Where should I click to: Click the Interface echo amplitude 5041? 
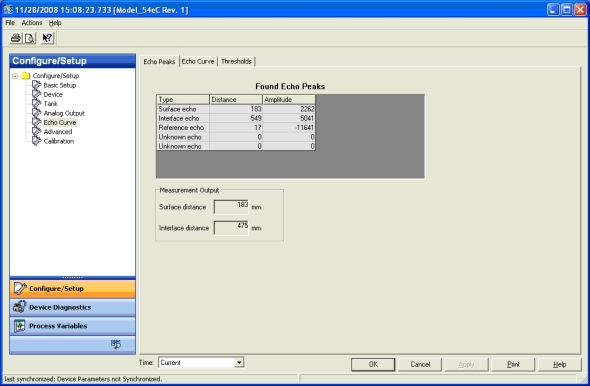click(289, 119)
